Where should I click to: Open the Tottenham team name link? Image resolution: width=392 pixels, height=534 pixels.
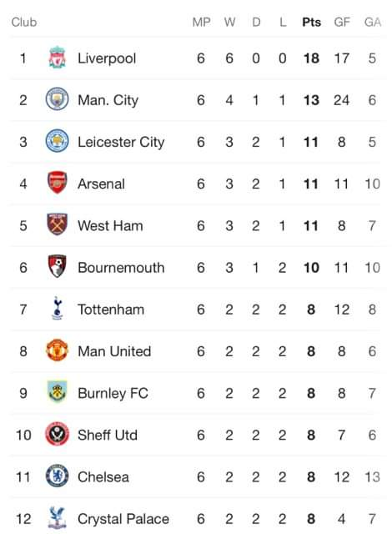click(x=111, y=310)
